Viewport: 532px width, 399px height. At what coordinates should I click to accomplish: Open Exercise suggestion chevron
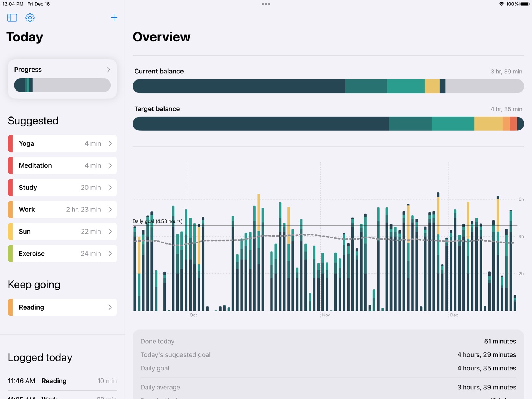point(110,254)
